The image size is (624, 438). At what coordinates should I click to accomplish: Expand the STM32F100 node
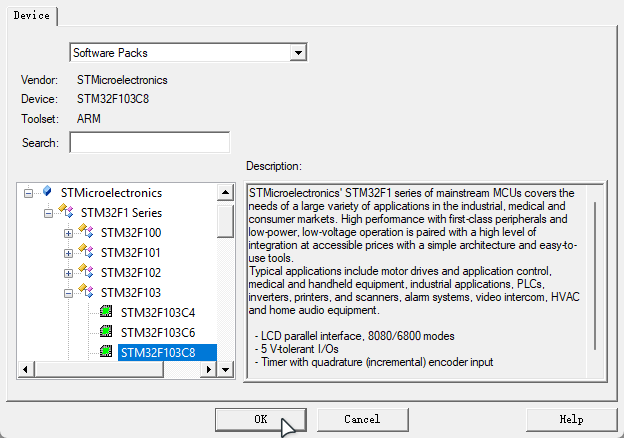[x=68, y=234]
